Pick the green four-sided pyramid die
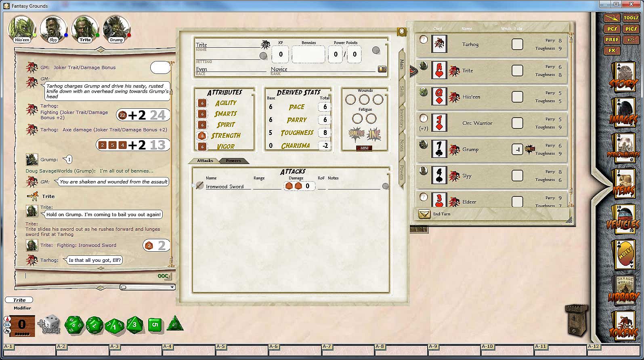 [175, 324]
